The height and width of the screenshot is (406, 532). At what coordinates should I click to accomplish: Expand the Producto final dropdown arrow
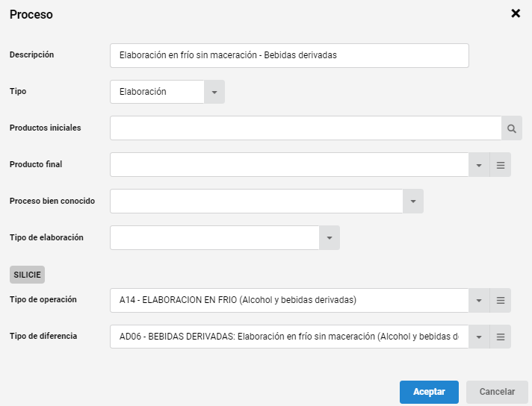479,165
